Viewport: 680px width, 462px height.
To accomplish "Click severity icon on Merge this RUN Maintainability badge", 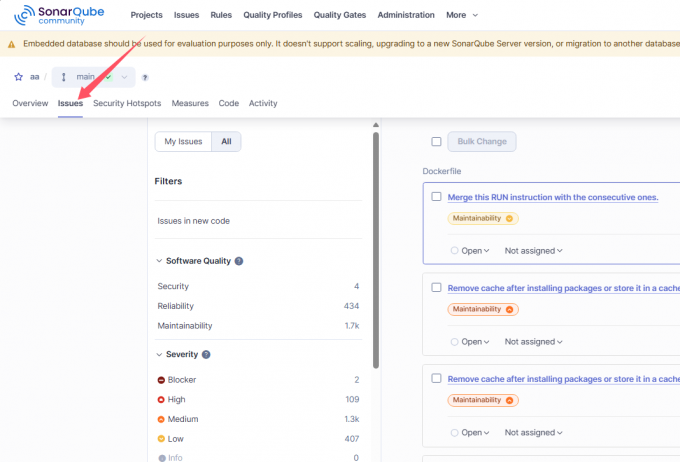I will point(509,218).
